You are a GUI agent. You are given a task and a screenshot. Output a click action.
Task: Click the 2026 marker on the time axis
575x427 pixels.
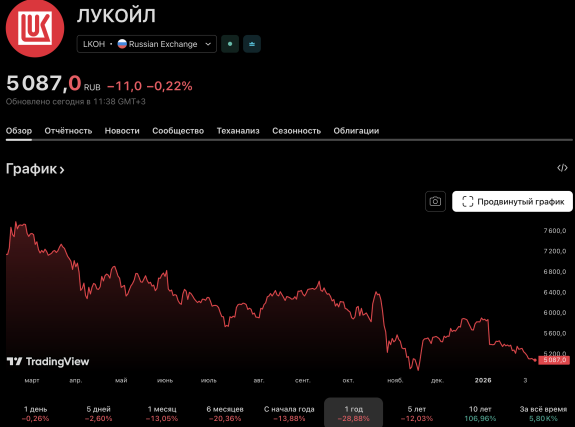(x=483, y=380)
